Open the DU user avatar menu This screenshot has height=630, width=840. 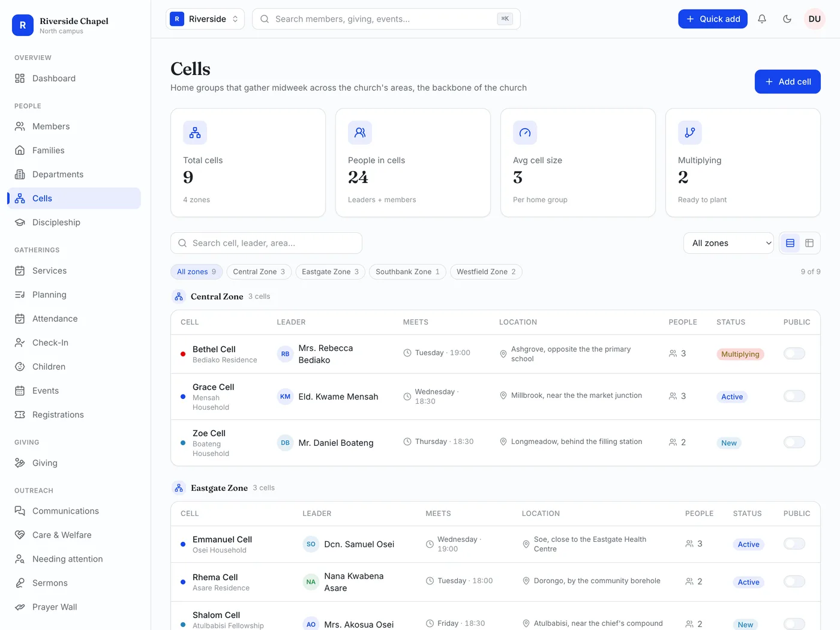pos(815,19)
